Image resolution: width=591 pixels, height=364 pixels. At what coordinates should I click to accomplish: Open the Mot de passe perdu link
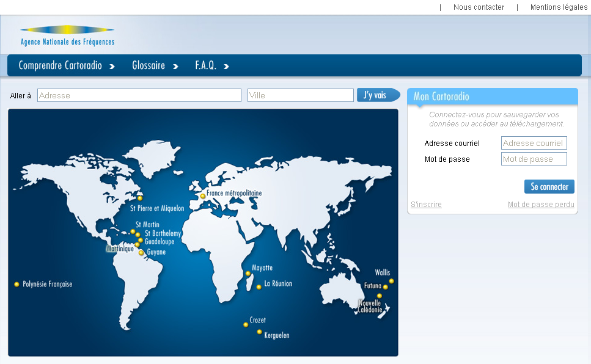pyautogui.click(x=541, y=205)
